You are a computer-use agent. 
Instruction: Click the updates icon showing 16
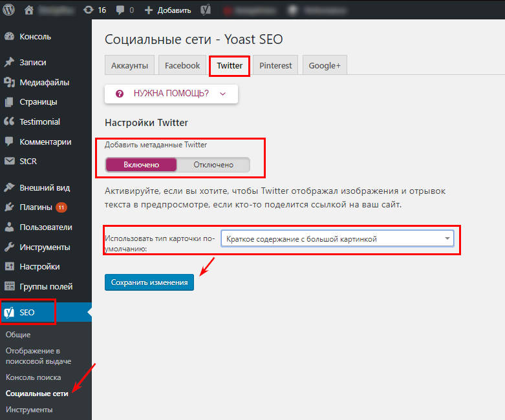pyautogui.click(x=88, y=10)
